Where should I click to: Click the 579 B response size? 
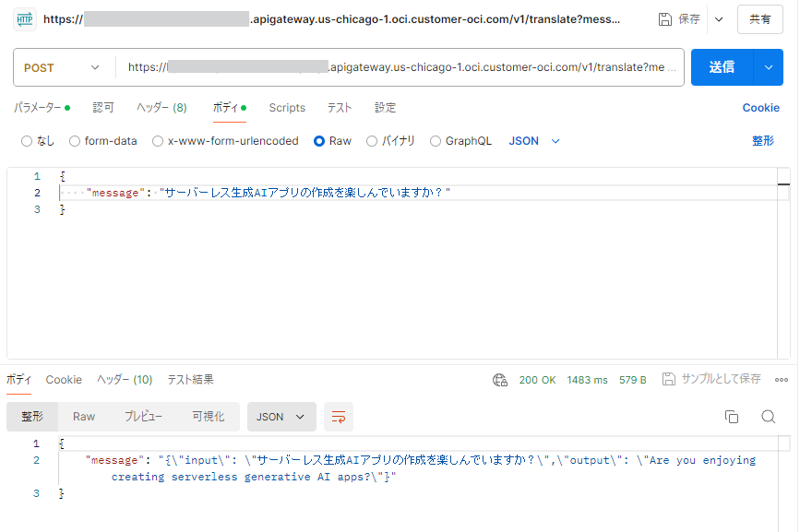pos(633,380)
